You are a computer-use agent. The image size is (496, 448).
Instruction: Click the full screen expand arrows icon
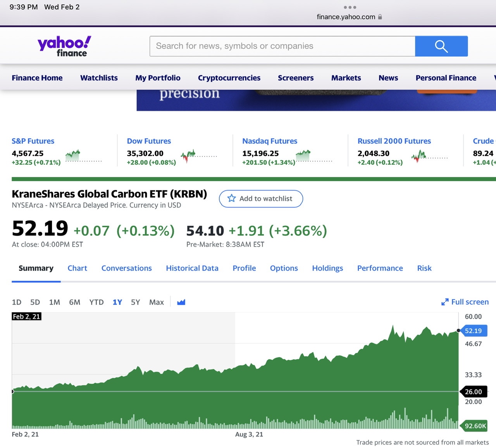pyautogui.click(x=445, y=302)
